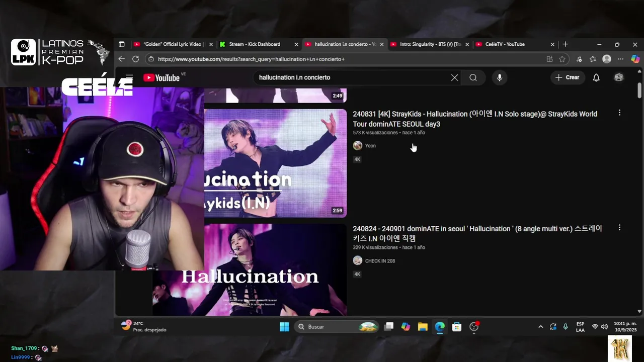Open video titled 240831 [4K] StrayKids - Hallucination
644x362 pixels.
(475, 119)
